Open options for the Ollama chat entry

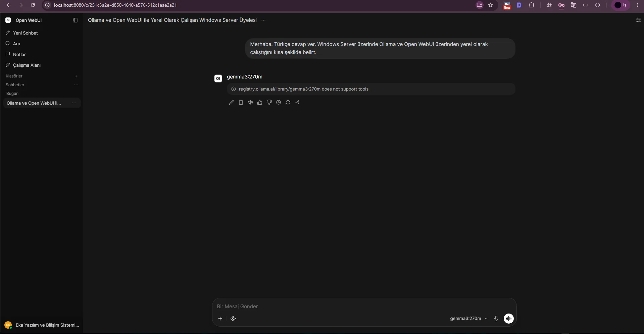pos(74,103)
